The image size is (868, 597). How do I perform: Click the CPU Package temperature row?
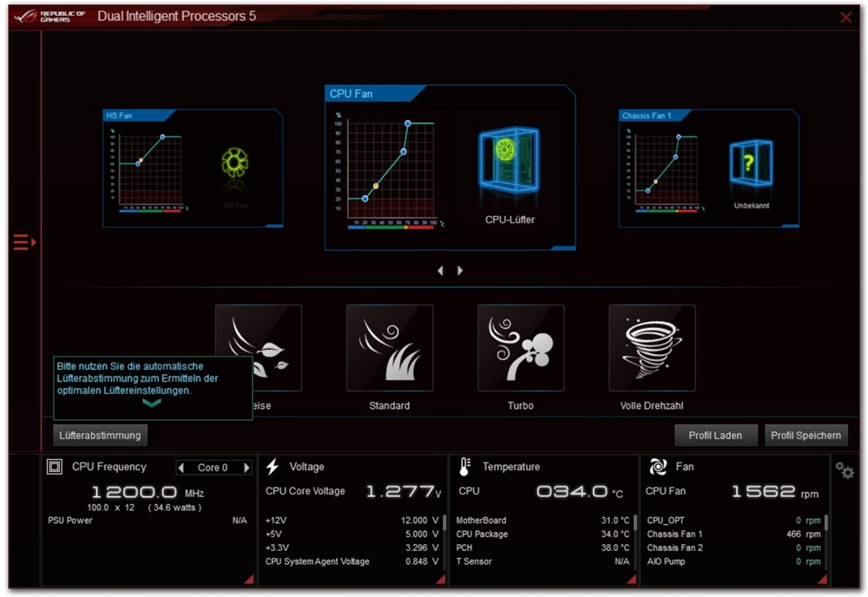pos(543,534)
